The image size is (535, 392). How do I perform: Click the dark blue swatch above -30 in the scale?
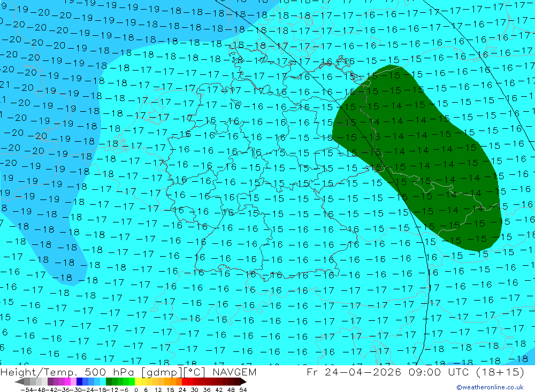pyautogui.click(x=80, y=382)
